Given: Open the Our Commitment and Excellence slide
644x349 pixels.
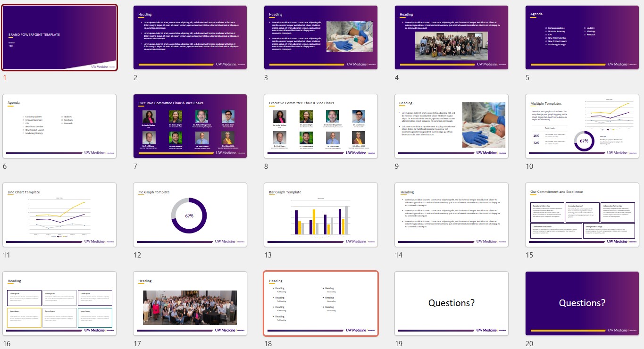Looking at the screenshot, I should [582, 214].
